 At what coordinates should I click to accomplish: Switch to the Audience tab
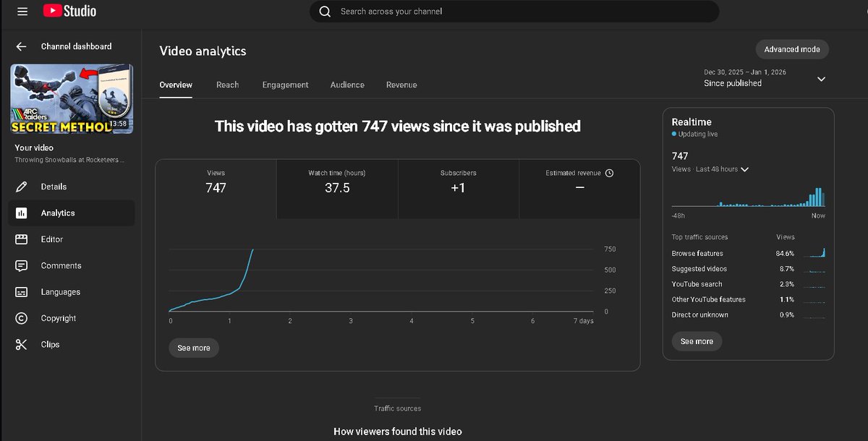[347, 85]
